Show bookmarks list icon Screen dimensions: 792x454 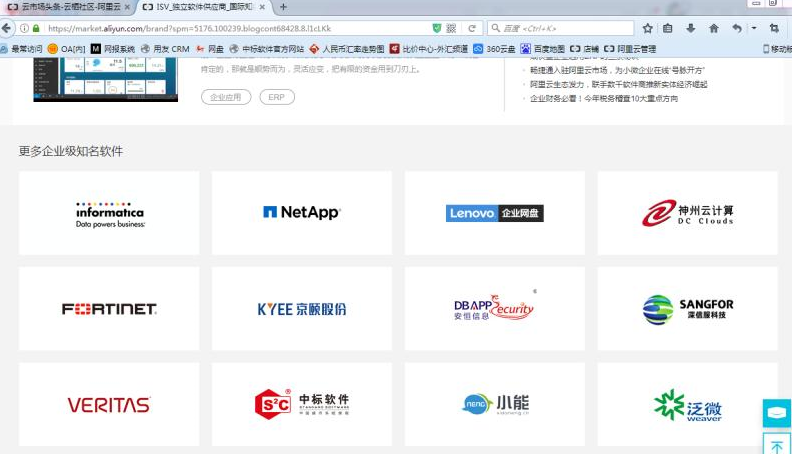coord(668,28)
